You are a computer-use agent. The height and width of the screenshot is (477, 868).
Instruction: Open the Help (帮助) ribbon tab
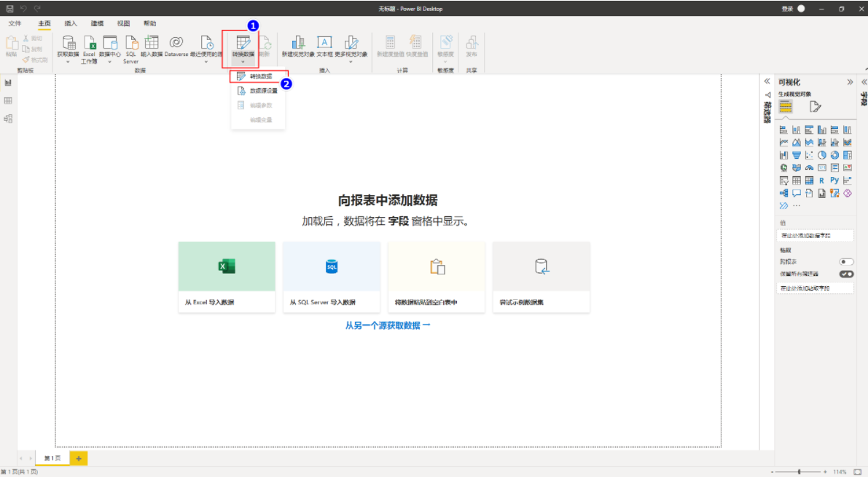pyautogui.click(x=149, y=24)
